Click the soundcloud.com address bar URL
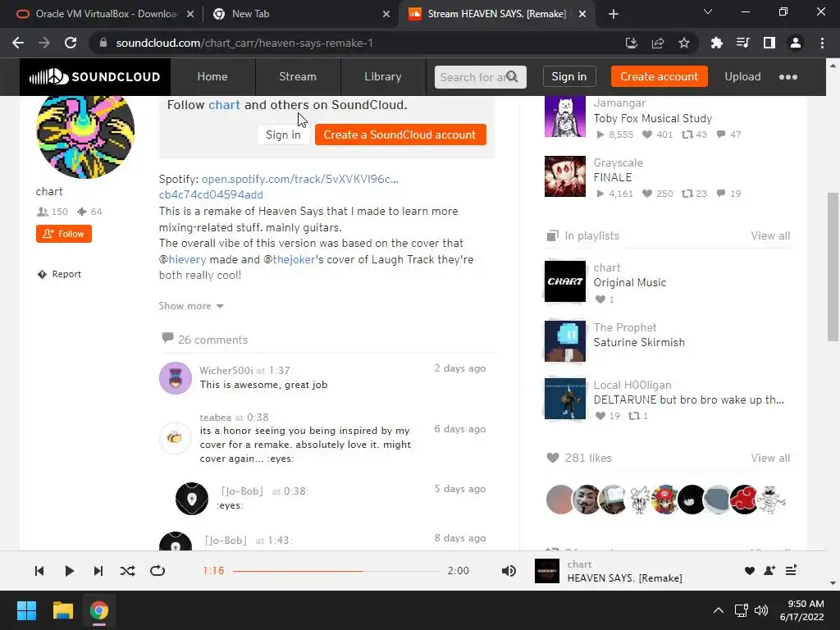The image size is (840, 630). tap(244, 43)
